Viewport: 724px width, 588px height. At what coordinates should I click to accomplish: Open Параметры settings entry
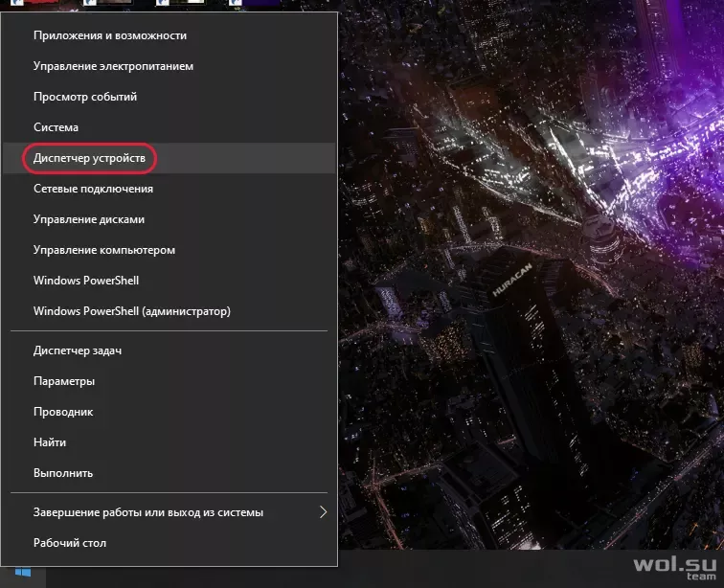pyautogui.click(x=169, y=381)
